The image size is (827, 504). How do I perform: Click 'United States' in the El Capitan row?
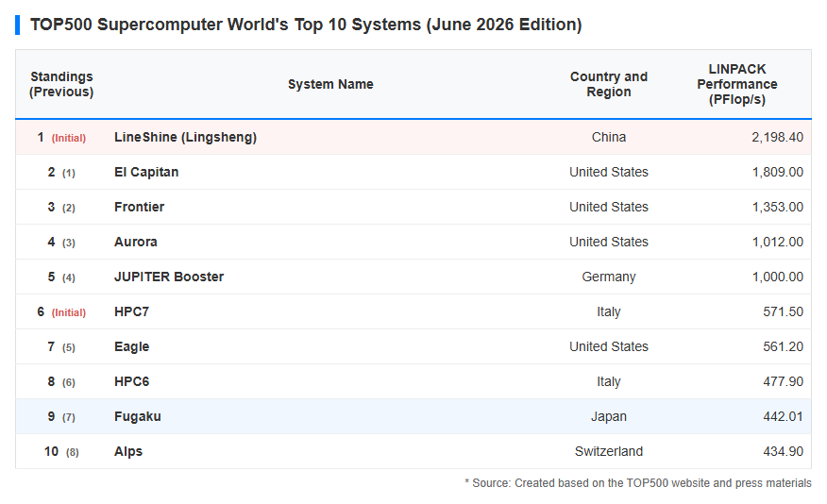point(609,172)
